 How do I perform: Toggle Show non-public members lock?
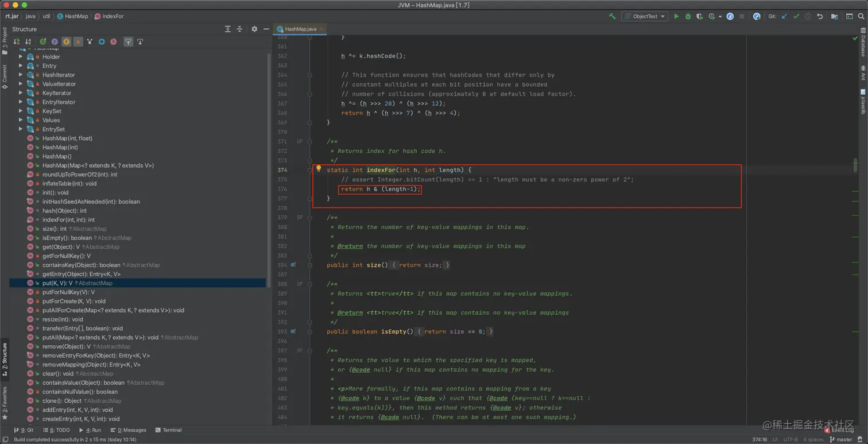[78, 41]
